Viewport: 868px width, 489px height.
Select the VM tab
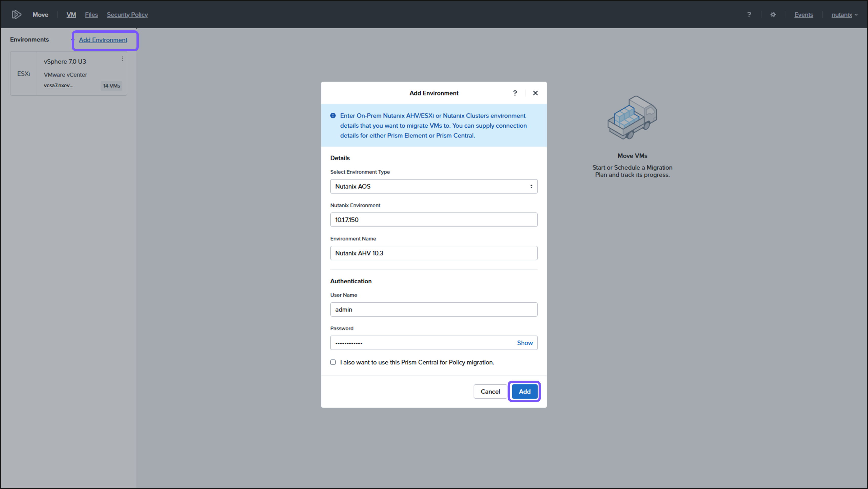pos(71,14)
